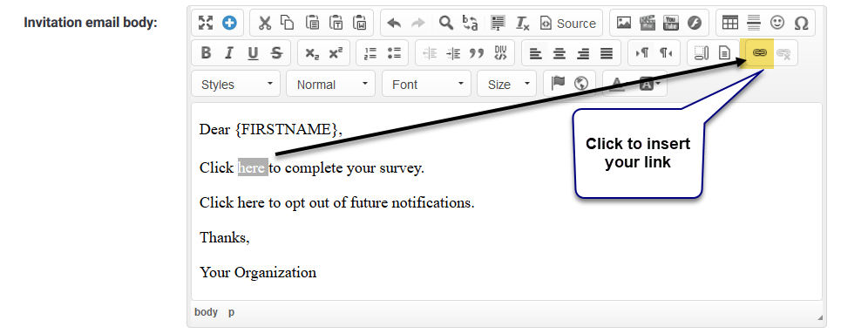Align text right

coord(583,53)
